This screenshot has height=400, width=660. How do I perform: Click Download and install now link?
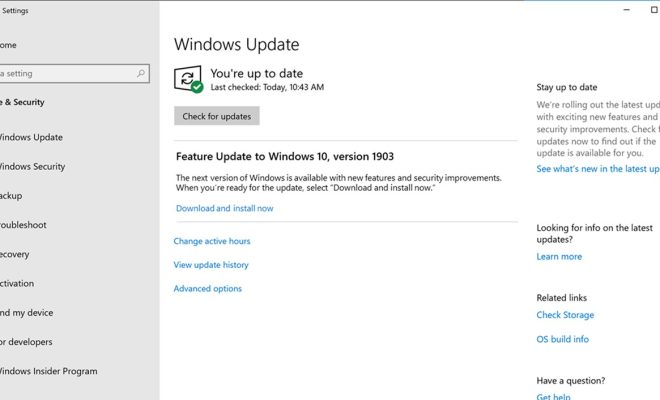[x=224, y=208]
